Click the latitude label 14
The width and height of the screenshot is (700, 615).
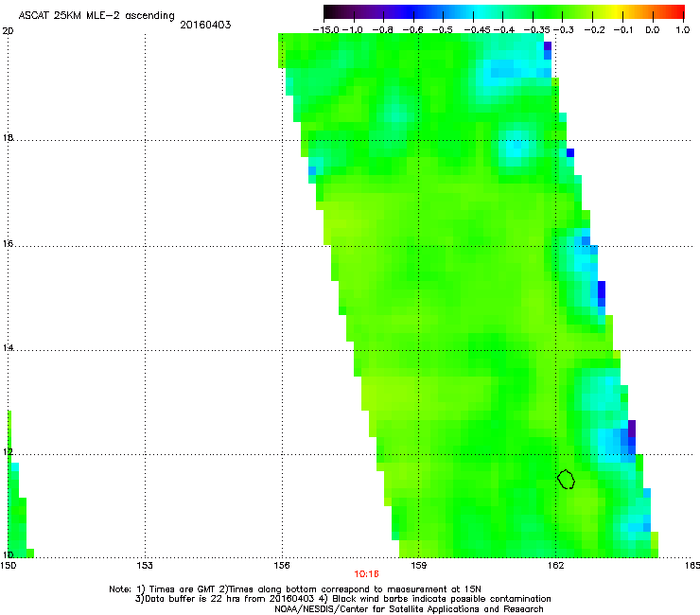8,348
